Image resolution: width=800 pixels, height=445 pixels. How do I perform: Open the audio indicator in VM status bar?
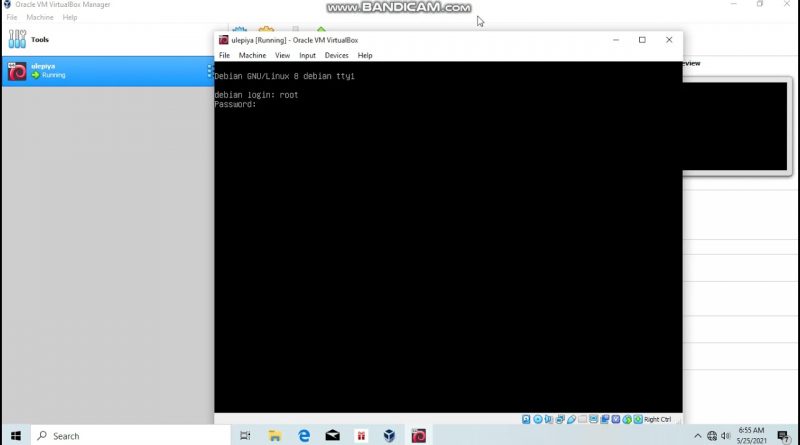[549, 419]
